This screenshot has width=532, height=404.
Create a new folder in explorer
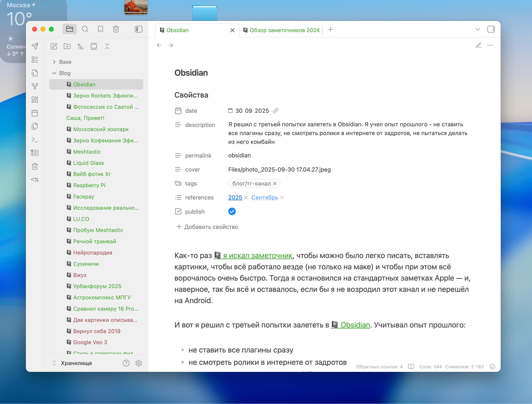pos(67,46)
